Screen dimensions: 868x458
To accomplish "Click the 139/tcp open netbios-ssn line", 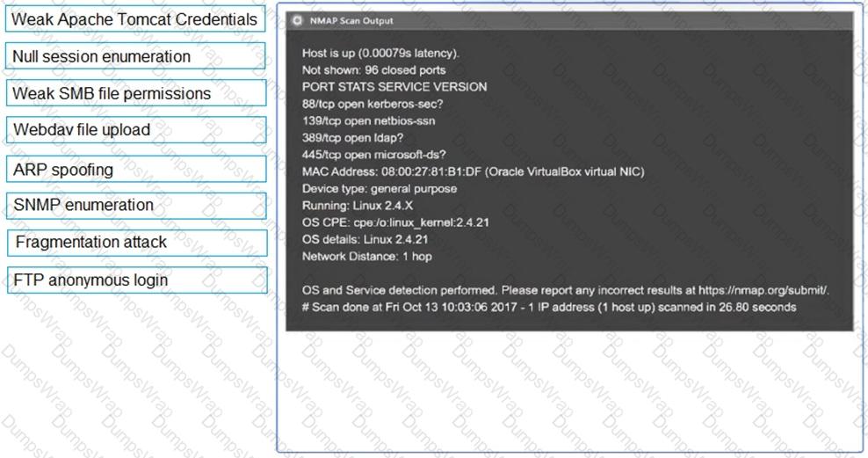I will click(368, 120).
